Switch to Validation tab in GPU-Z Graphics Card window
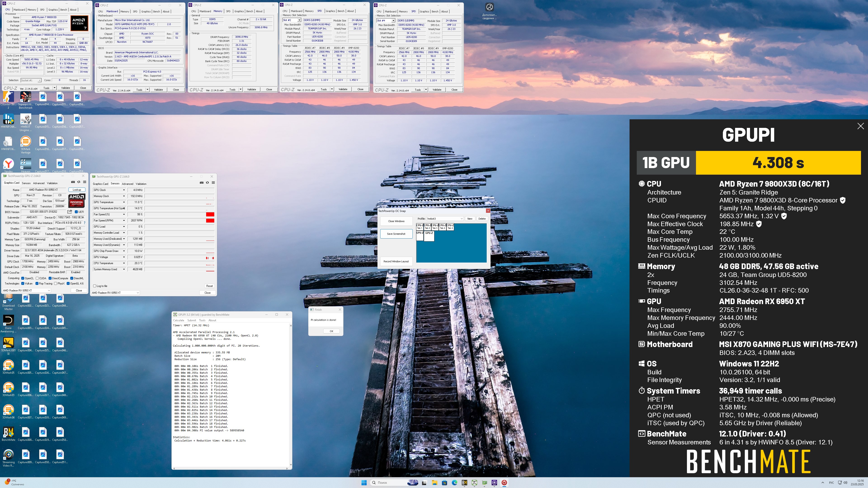The width and height of the screenshot is (868, 488). 52,183
